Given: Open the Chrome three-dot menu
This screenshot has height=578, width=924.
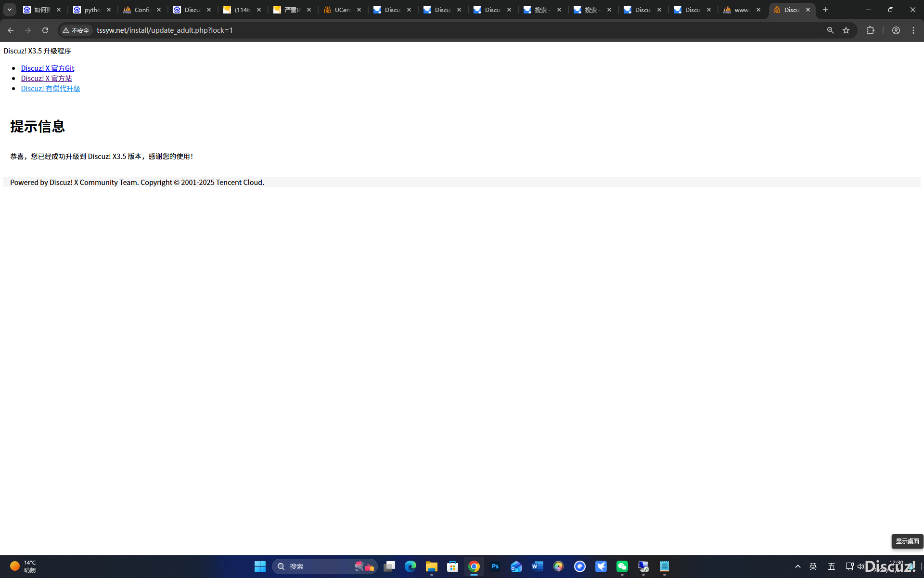Looking at the screenshot, I should 913,30.
